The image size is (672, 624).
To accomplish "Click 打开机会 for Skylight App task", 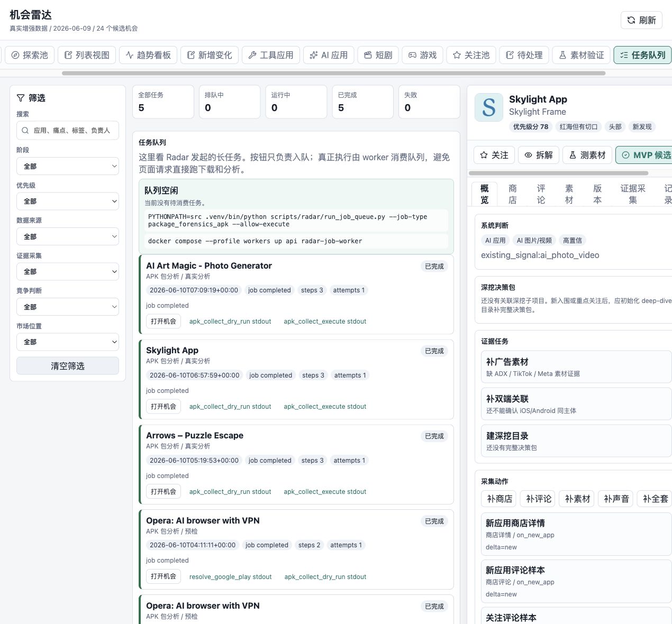I will (x=164, y=407).
